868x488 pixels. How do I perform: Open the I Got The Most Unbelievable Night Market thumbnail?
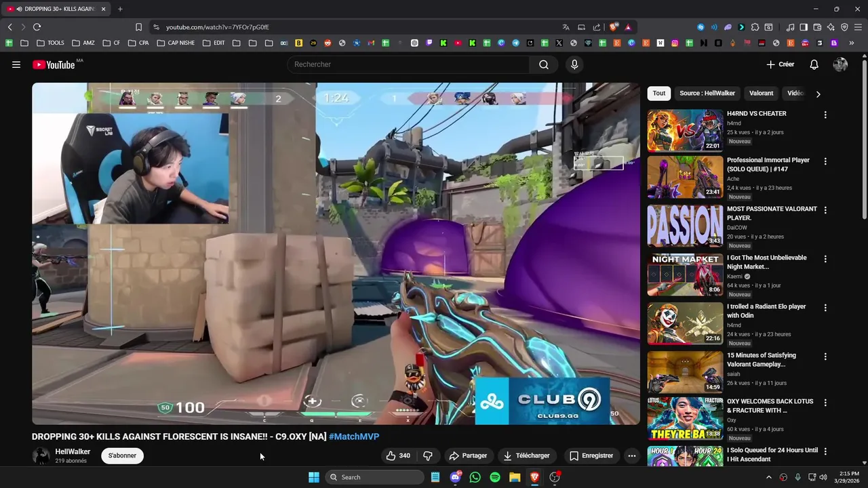[685, 275]
